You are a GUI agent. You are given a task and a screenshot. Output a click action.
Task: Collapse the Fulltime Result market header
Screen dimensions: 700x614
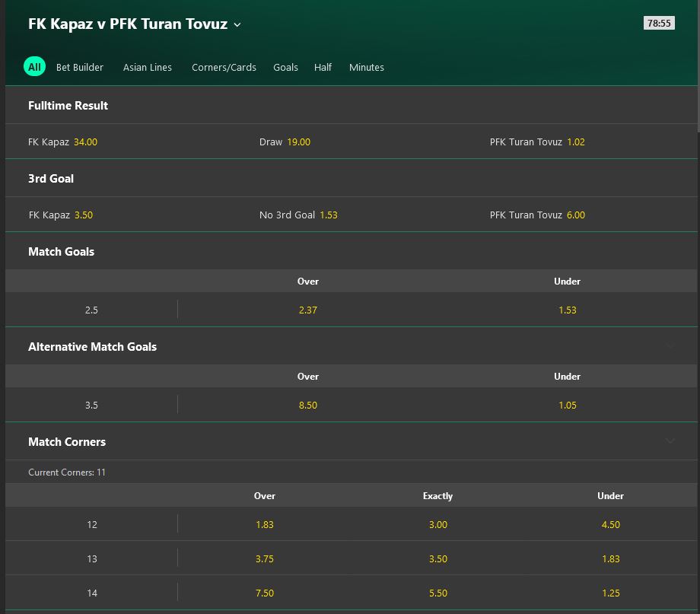[352, 106]
